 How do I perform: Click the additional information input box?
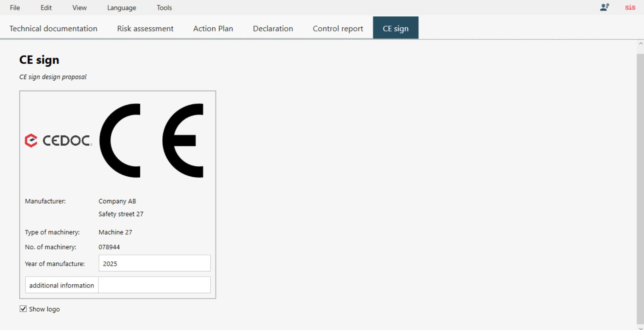(154, 285)
